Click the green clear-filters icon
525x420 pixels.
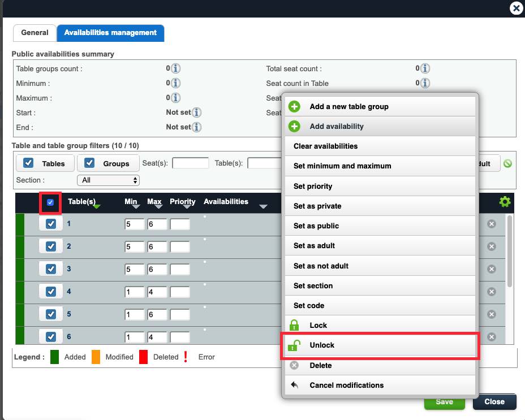508,163
